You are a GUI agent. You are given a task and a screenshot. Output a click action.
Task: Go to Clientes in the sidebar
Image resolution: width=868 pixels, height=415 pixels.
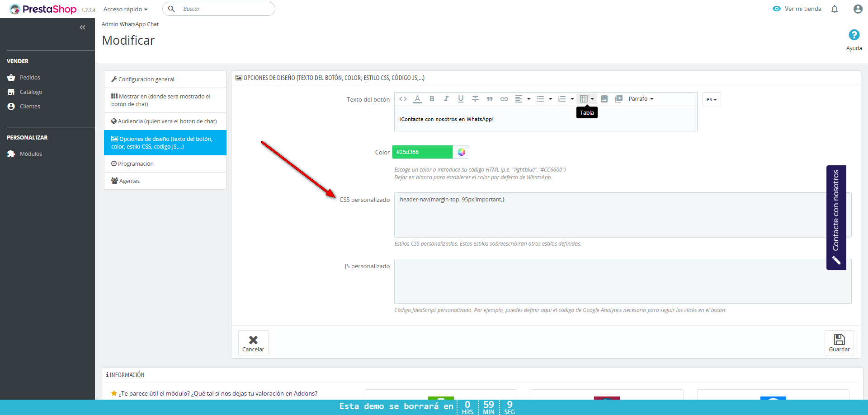pyautogui.click(x=30, y=107)
